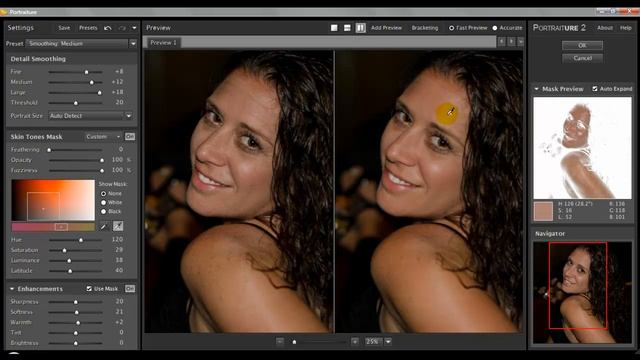Viewport: 640px width, 360px height.
Task: Collapse the Mask Preview section
Action: click(536, 89)
